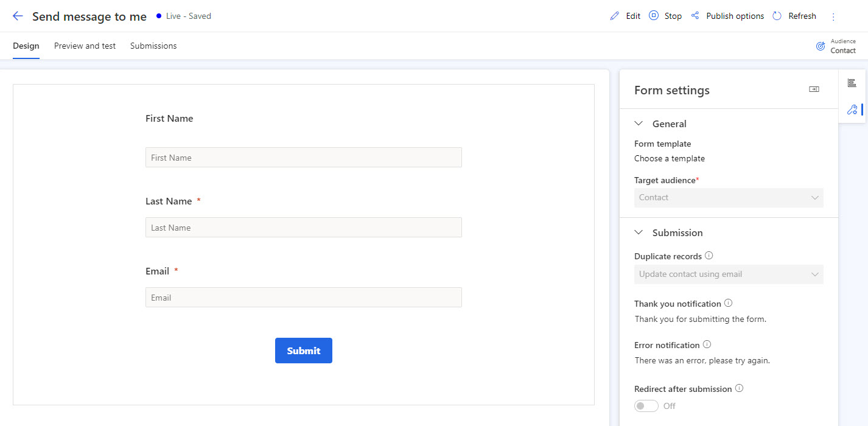Click the Audience Contact label

click(843, 46)
